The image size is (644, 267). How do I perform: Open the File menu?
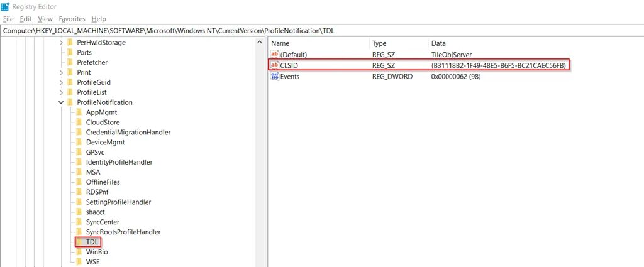point(8,19)
